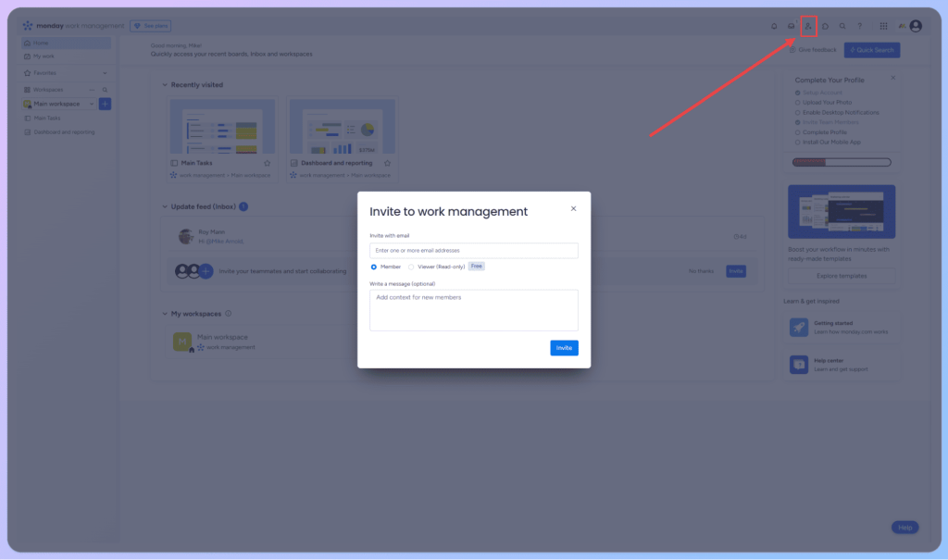Click the templates preview image
Viewport: 948px width, 560px height.
click(x=842, y=212)
